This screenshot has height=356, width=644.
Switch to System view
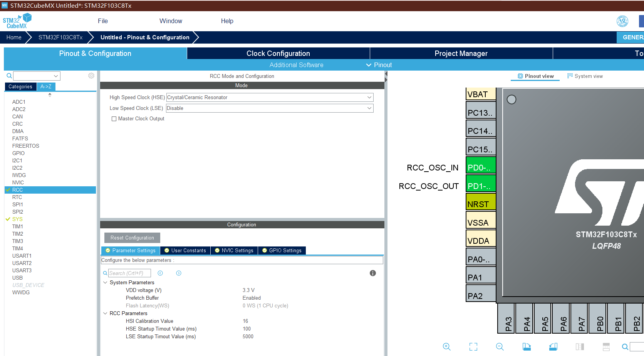click(585, 76)
